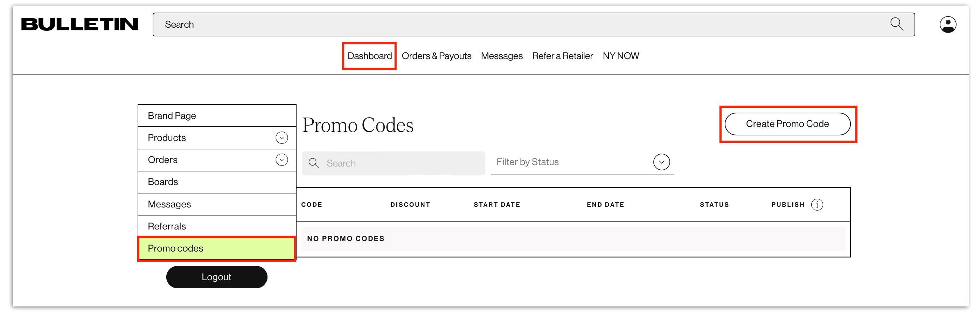
Task: Open the NY NOW nav link
Action: tap(620, 56)
